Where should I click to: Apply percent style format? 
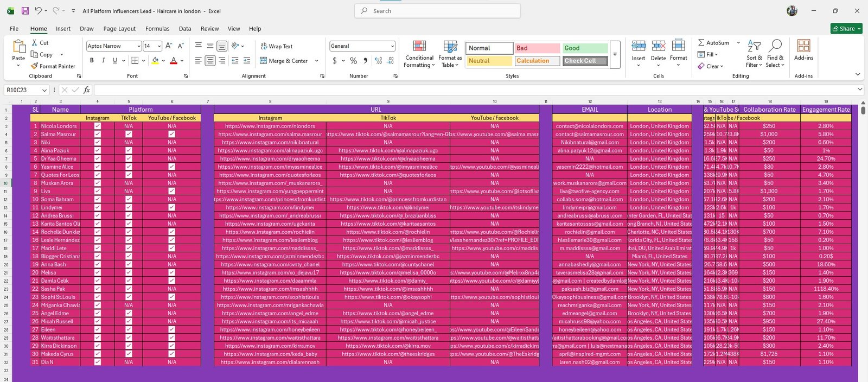pyautogui.click(x=353, y=61)
